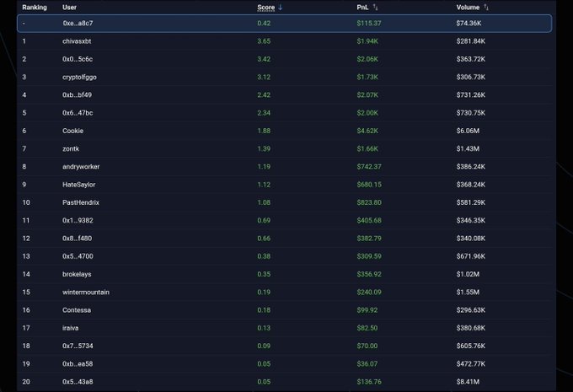Open user 0x5...4700 row
Viewport: 573px width, 392px height.
click(x=284, y=256)
